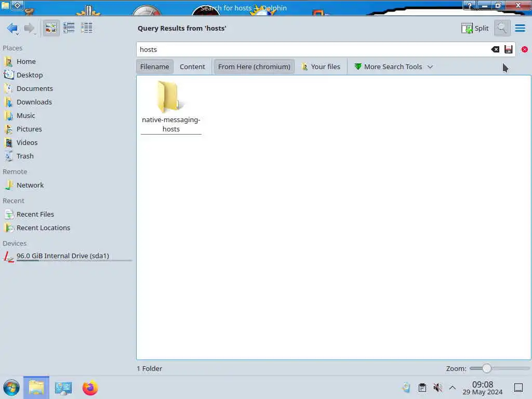Go forward with the gray forward arrow
Screen dimensions: 532x399
pos(29,28)
